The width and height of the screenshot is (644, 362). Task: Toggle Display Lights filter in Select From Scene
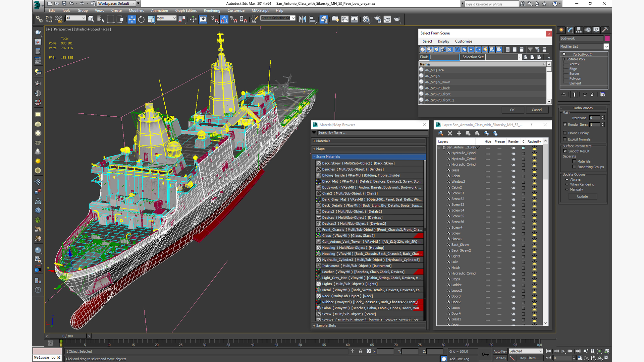436,50
